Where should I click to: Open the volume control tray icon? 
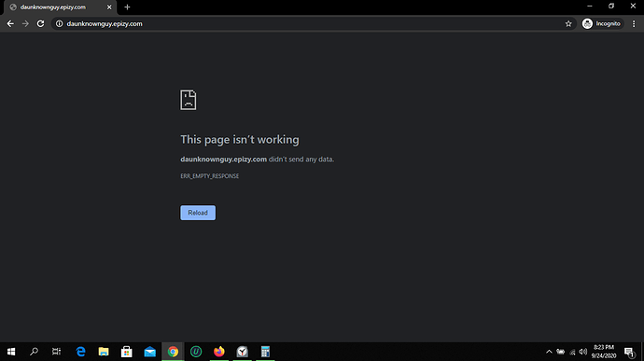pos(582,352)
